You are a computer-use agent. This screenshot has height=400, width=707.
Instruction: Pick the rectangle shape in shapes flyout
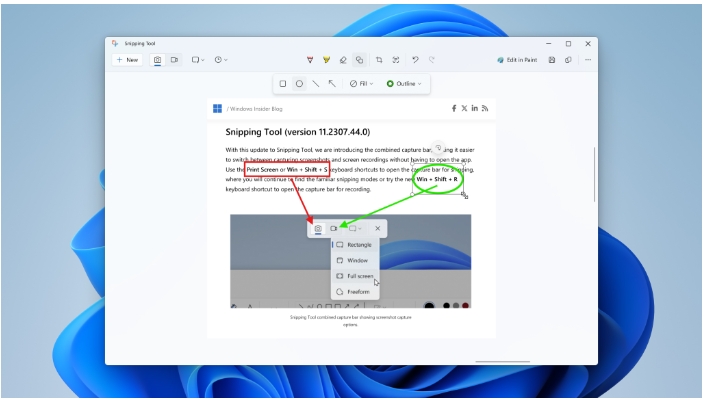283,83
